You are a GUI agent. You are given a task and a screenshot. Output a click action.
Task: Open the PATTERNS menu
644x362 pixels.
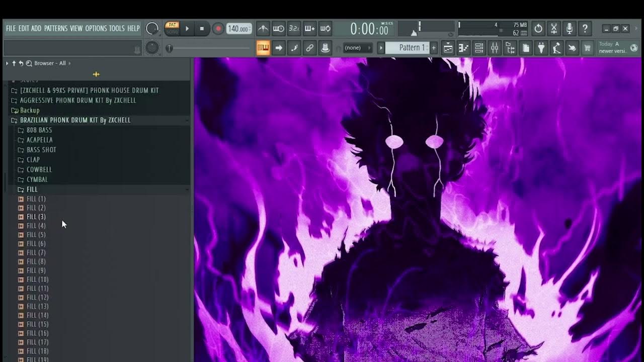56,28
